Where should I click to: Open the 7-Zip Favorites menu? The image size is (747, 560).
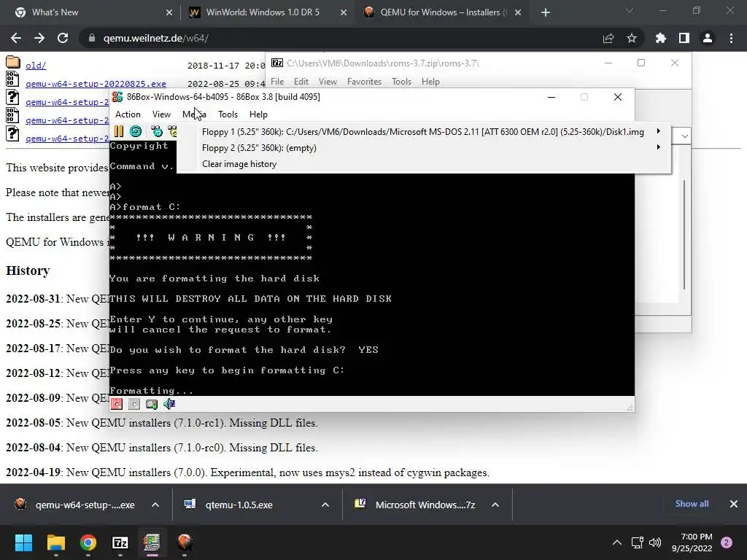tap(365, 82)
